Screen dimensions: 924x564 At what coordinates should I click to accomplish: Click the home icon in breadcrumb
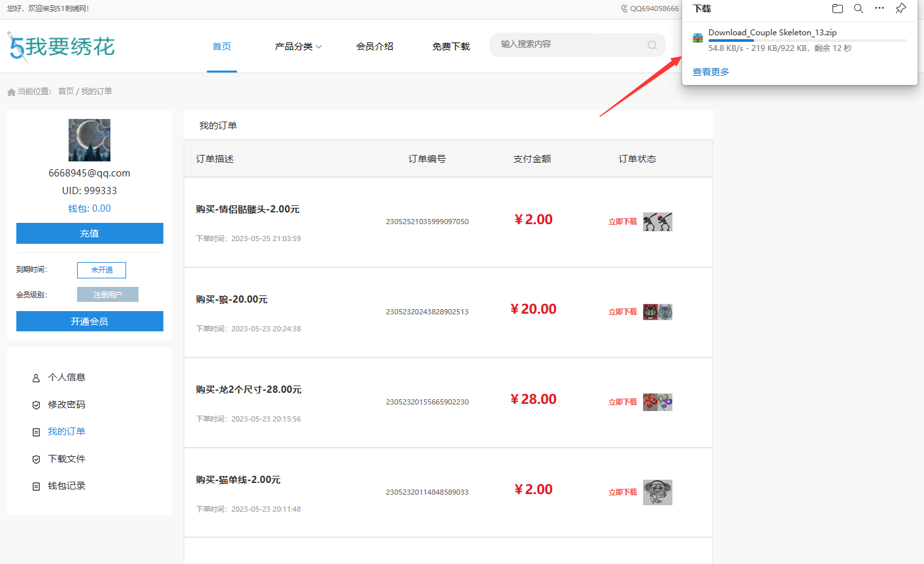pos(11,92)
